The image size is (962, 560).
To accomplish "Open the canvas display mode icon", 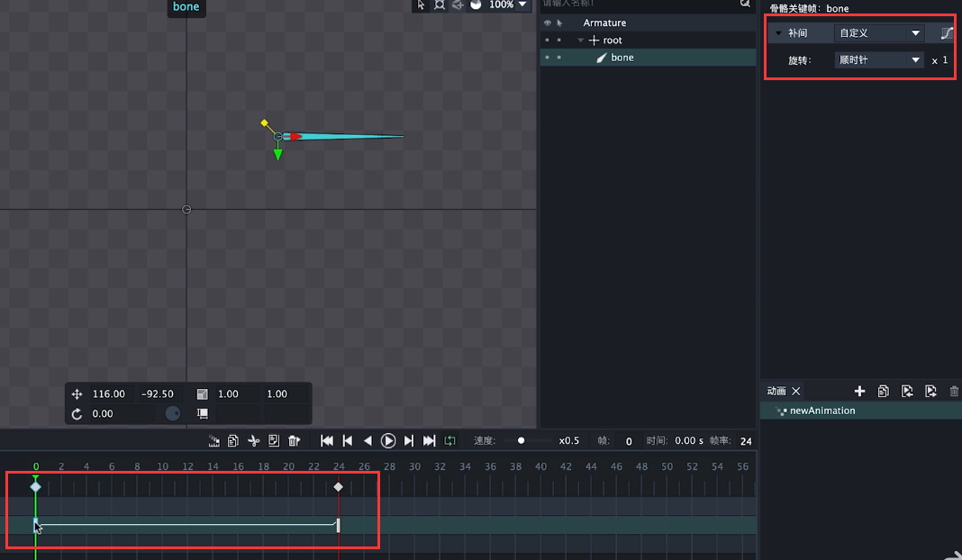I will point(476,5).
